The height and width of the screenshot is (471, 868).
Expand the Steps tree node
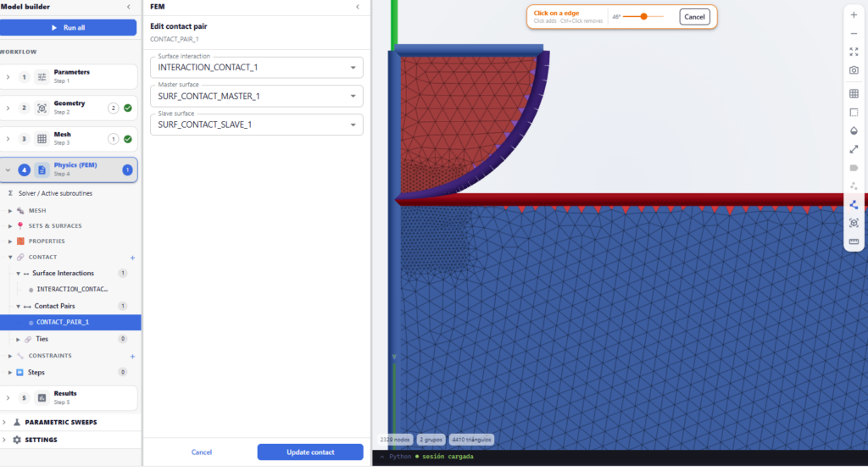(x=10, y=373)
